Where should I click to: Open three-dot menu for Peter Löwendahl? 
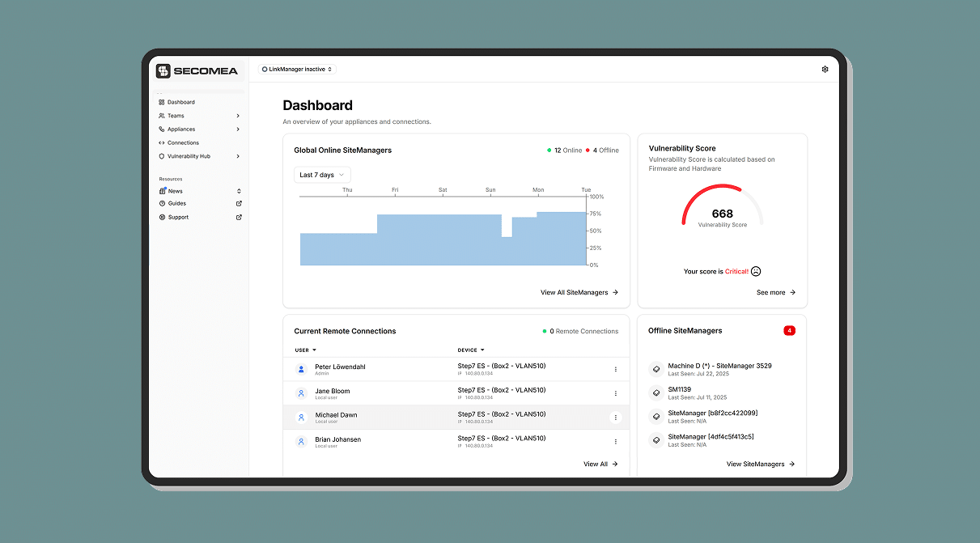pyautogui.click(x=615, y=369)
